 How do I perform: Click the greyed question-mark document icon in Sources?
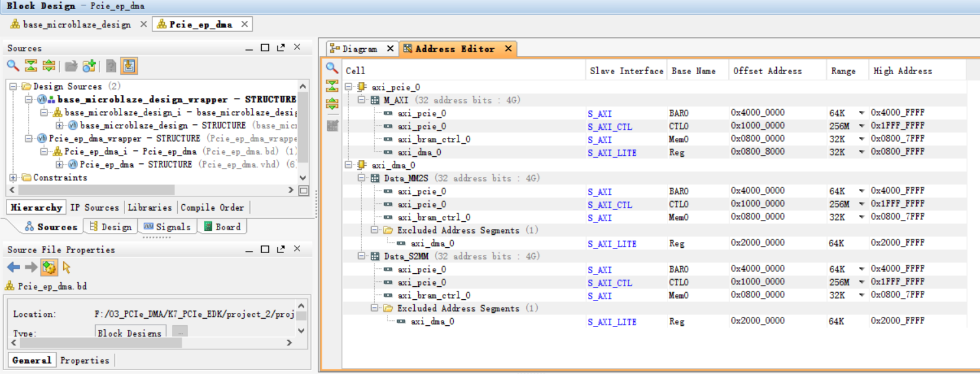[x=111, y=66]
